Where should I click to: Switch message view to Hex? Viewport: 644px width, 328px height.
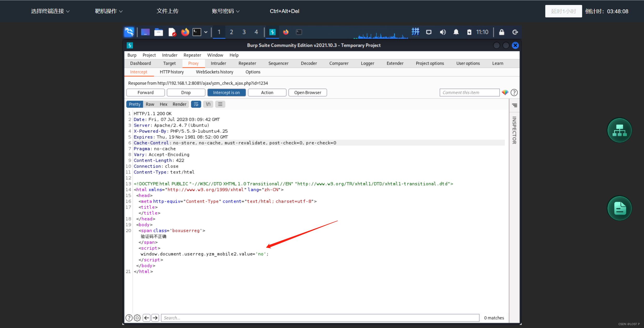click(x=163, y=104)
